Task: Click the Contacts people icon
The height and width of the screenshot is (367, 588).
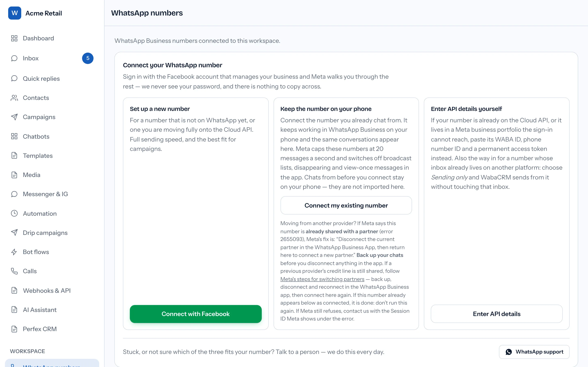Action: (x=14, y=98)
